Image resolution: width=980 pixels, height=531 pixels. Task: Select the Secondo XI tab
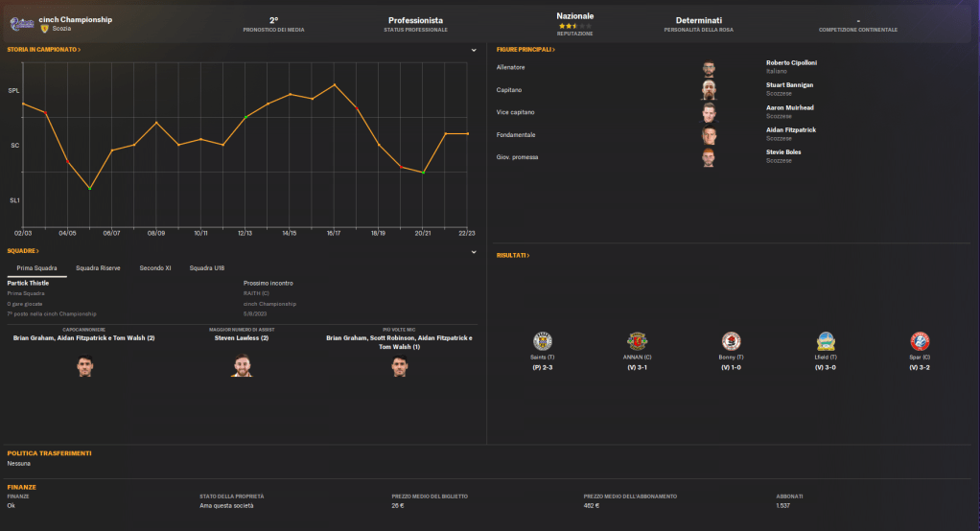point(155,268)
